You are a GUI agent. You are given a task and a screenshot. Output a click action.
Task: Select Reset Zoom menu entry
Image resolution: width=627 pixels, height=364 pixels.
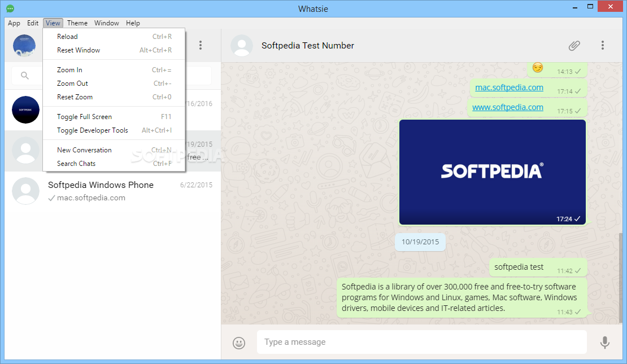(x=114, y=97)
